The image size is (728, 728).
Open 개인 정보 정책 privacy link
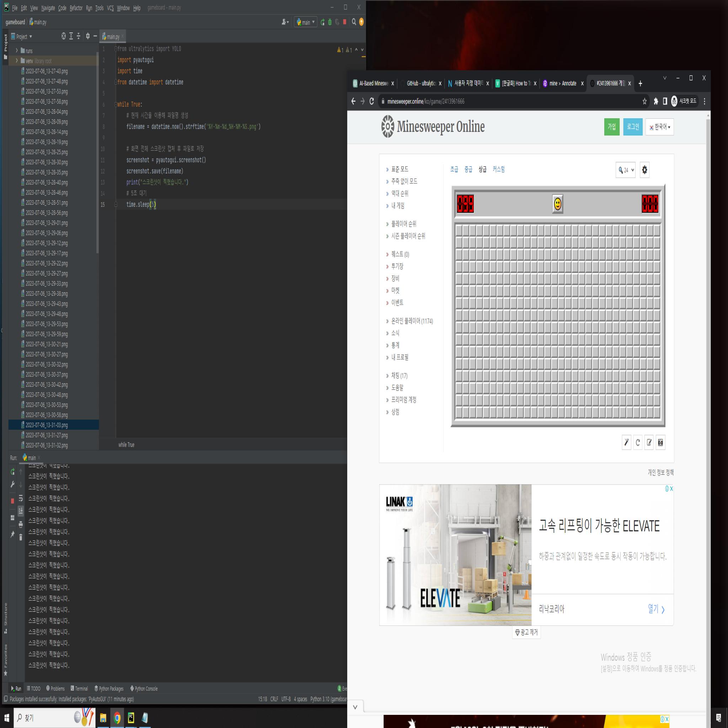pos(660,472)
